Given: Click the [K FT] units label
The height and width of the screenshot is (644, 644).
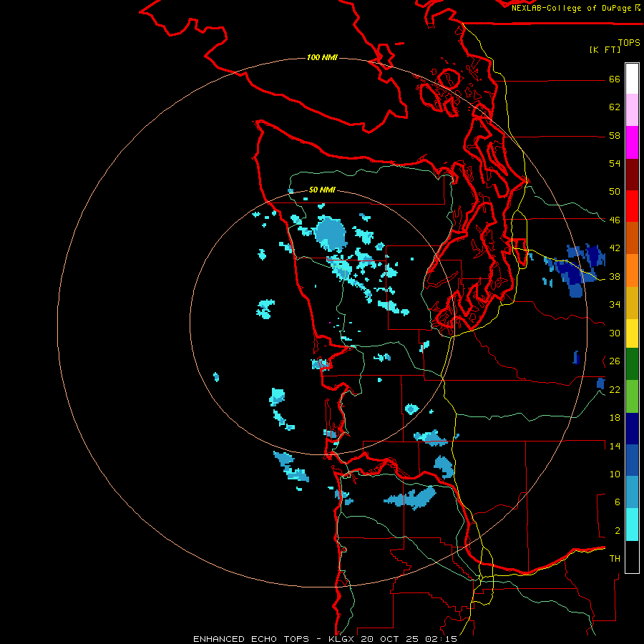Looking at the screenshot, I should (x=605, y=49).
